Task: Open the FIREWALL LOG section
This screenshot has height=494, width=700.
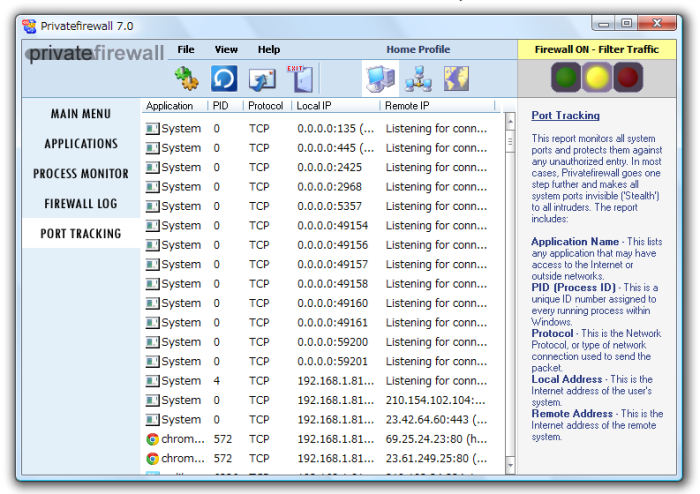Action: click(x=81, y=203)
